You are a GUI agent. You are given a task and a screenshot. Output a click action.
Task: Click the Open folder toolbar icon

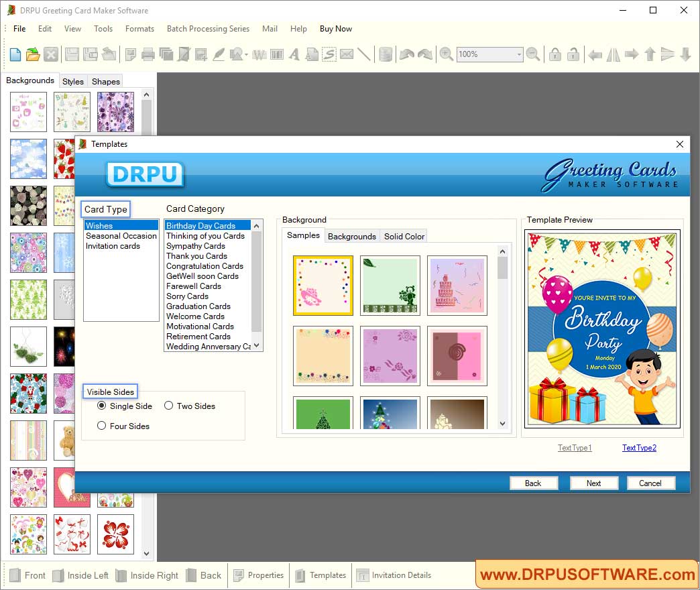[x=33, y=54]
